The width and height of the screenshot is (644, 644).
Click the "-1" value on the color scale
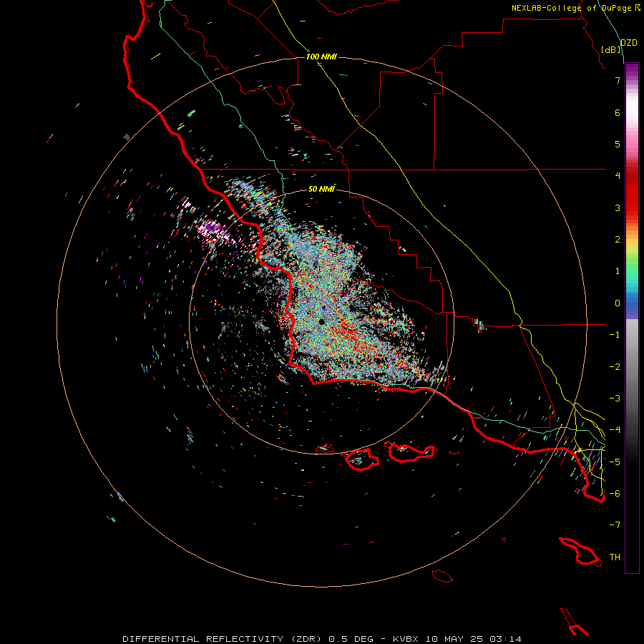615,335
